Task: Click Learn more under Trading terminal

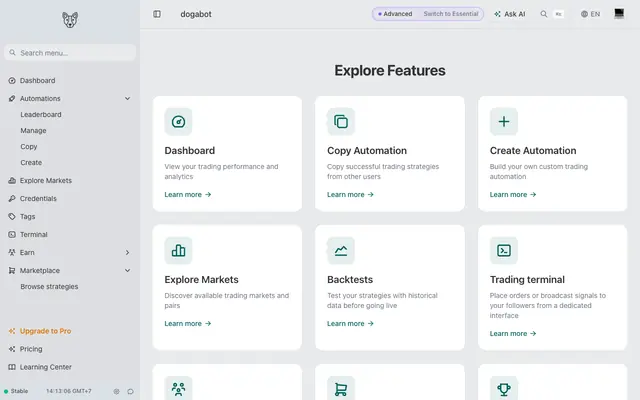Action: pyautogui.click(x=513, y=333)
